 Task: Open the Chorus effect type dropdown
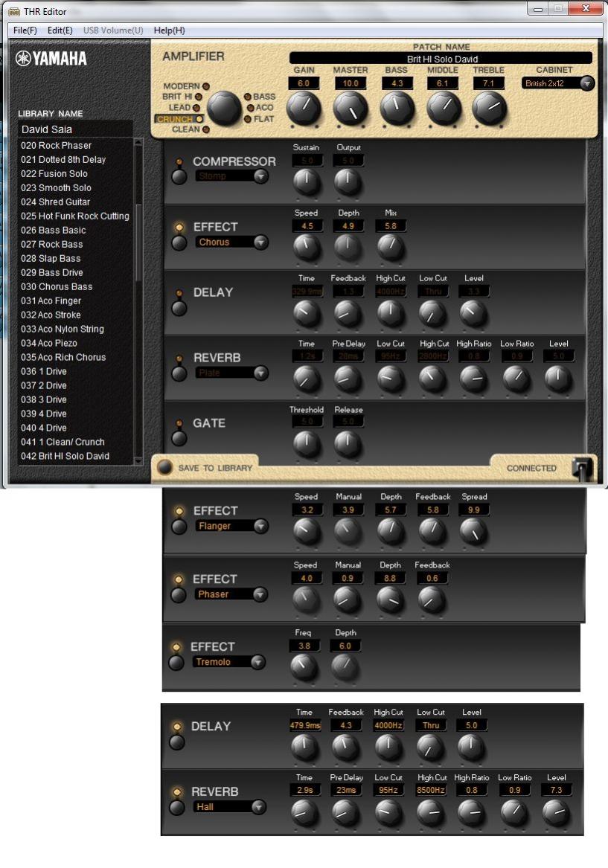232,242
